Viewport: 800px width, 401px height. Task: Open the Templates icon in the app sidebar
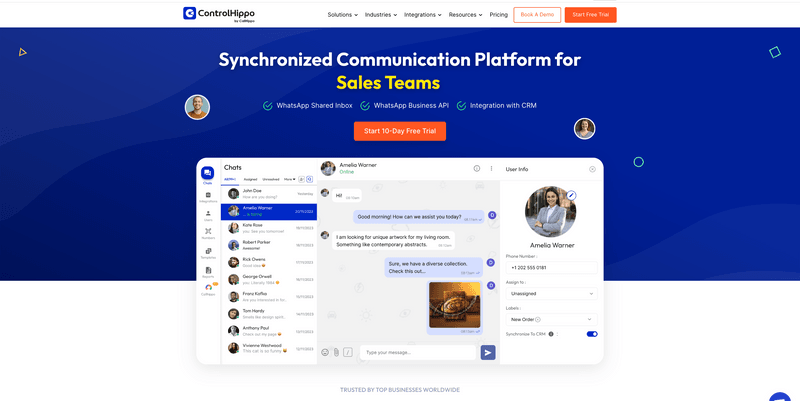pyautogui.click(x=208, y=253)
